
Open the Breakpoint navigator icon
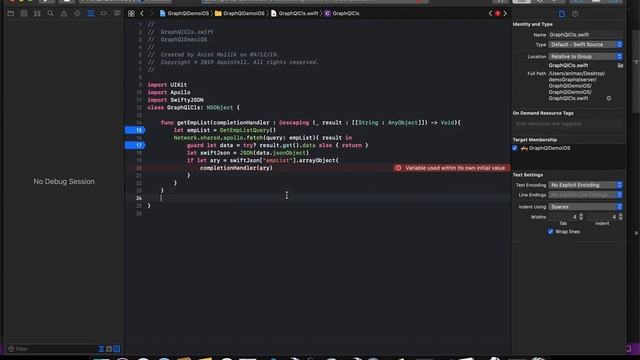pyautogui.click(x=104, y=13)
